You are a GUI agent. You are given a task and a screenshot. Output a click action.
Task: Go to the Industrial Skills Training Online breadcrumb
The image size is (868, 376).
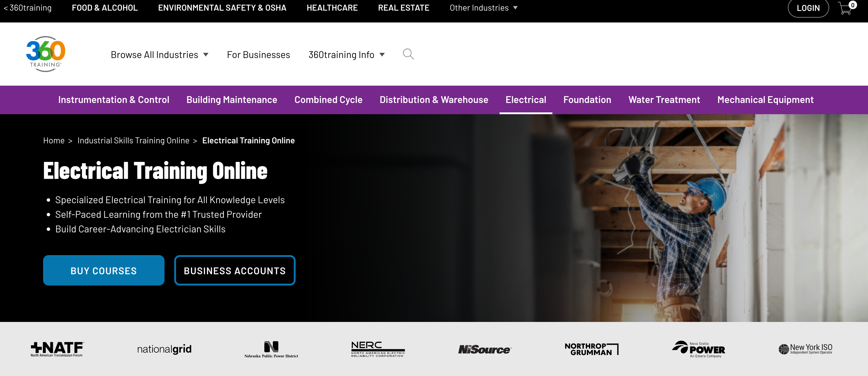coord(134,141)
